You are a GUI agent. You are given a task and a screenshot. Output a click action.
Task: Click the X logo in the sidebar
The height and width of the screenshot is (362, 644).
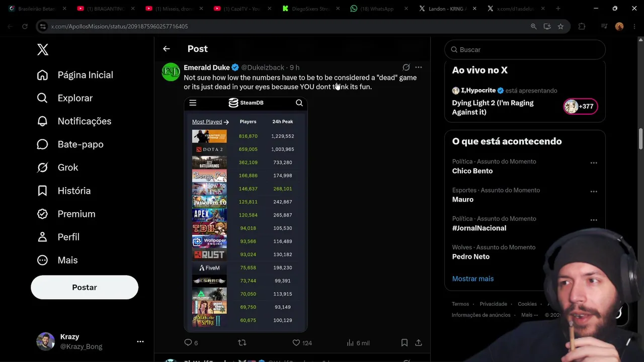[43, 49]
